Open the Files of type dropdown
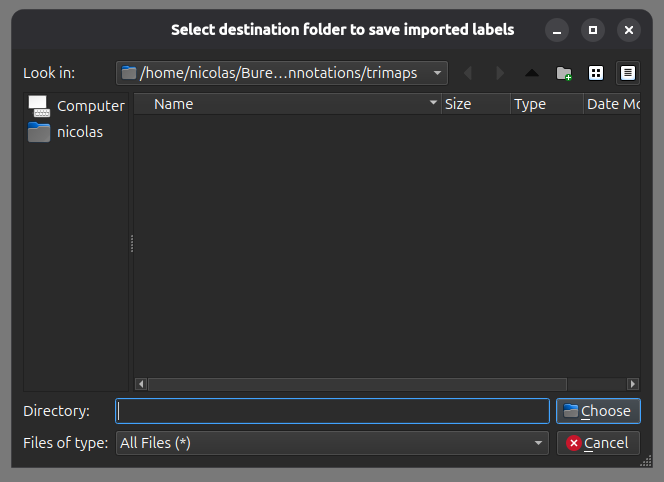Viewport: 664px width, 482px height. coord(332,443)
